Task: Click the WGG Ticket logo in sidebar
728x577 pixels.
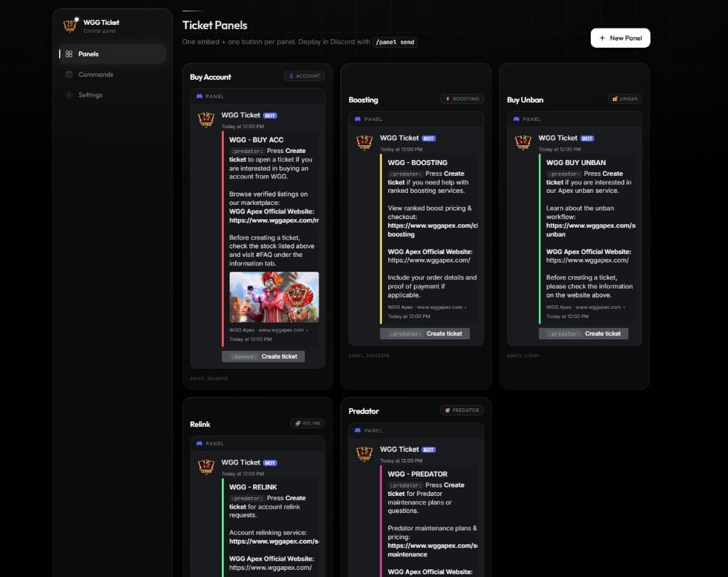Action: click(70, 25)
